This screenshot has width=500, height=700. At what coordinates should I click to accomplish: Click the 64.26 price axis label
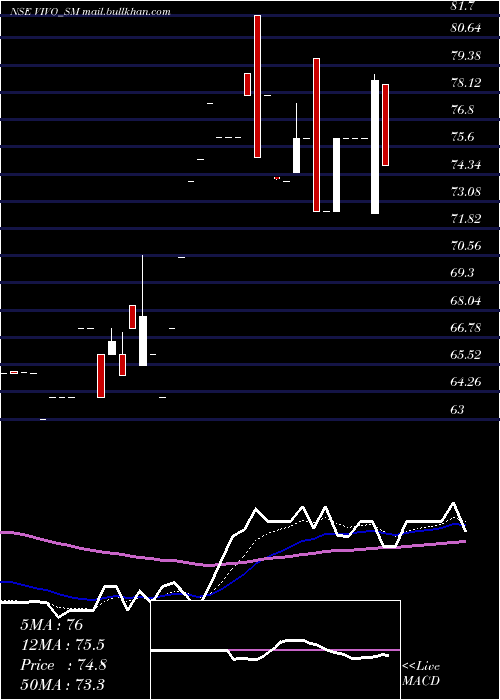pyautogui.click(x=466, y=382)
